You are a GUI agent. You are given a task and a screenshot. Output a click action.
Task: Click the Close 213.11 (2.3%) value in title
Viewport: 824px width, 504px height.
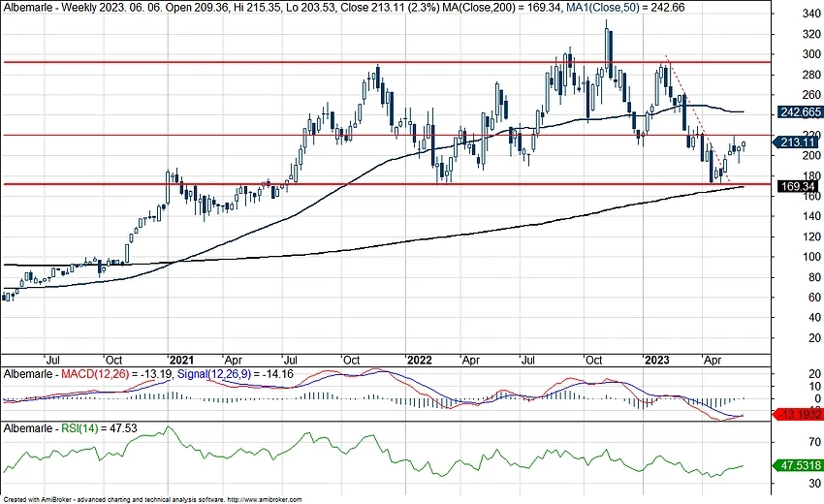390,8
